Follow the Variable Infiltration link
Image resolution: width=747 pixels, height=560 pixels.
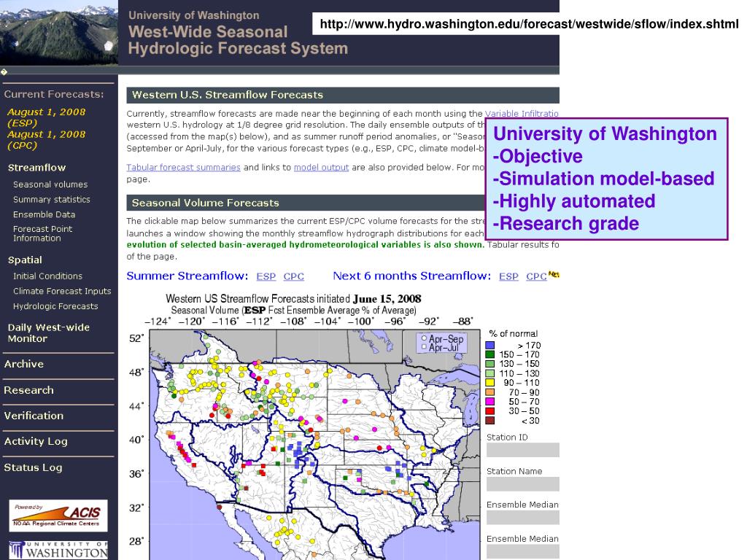click(x=522, y=113)
